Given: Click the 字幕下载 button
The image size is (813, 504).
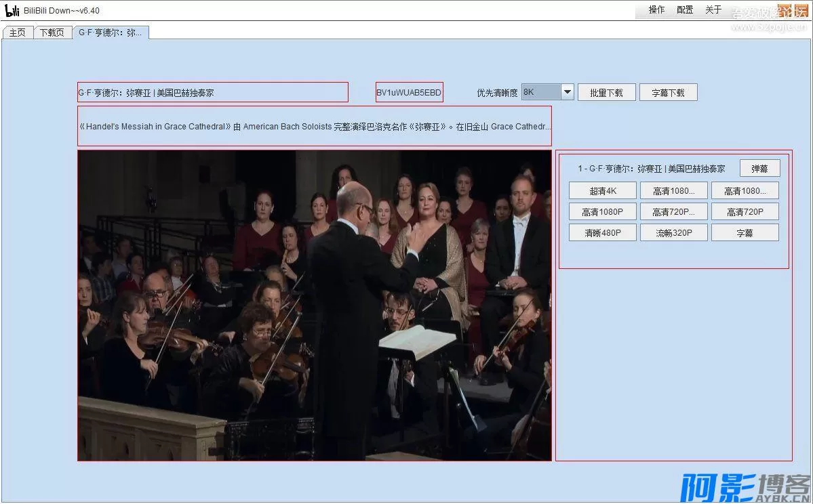Looking at the screenshot, I should 668,93.
